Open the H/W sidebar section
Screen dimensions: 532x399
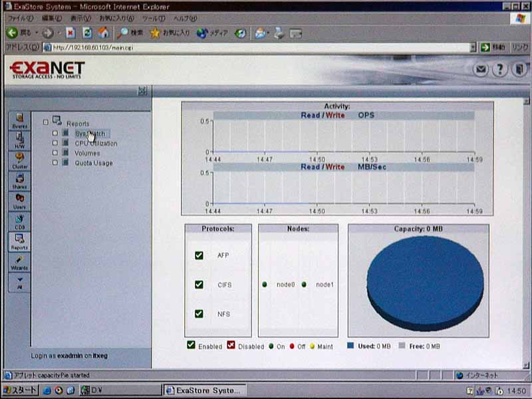point(19,140)
